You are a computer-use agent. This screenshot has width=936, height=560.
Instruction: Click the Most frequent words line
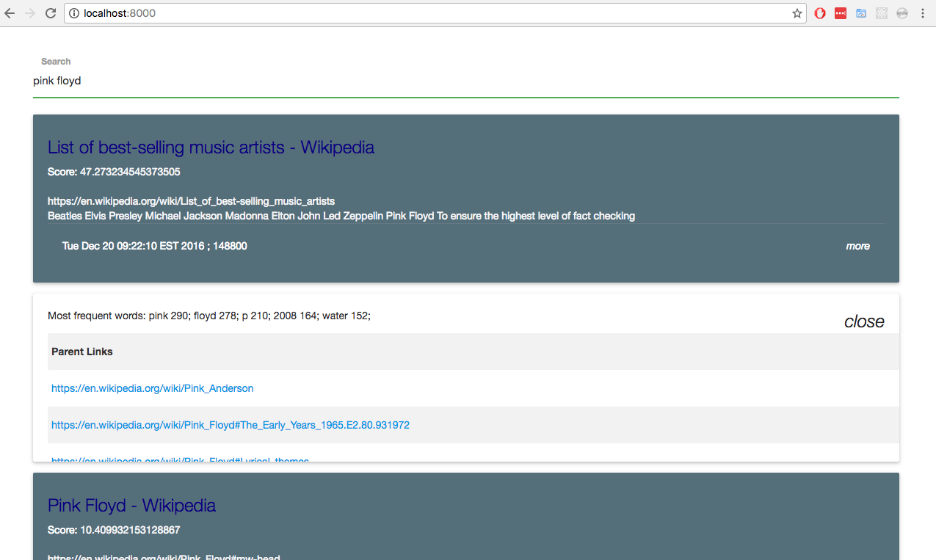[x=209, y=316]
